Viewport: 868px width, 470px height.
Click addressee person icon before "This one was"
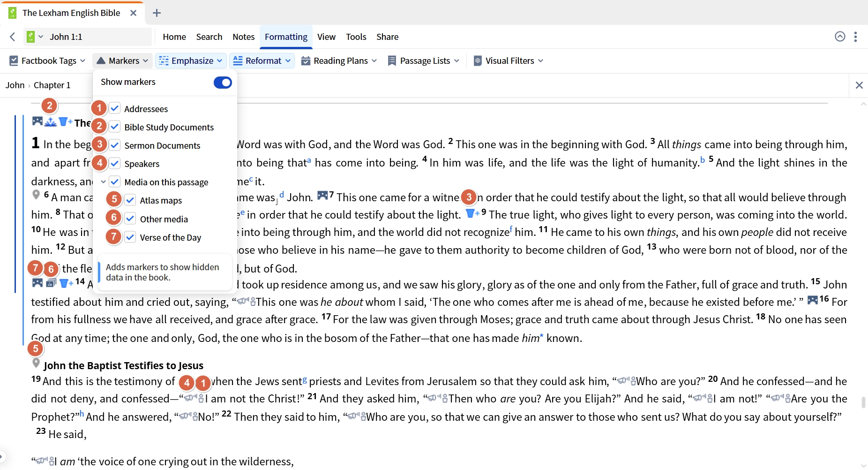[253, 302]
